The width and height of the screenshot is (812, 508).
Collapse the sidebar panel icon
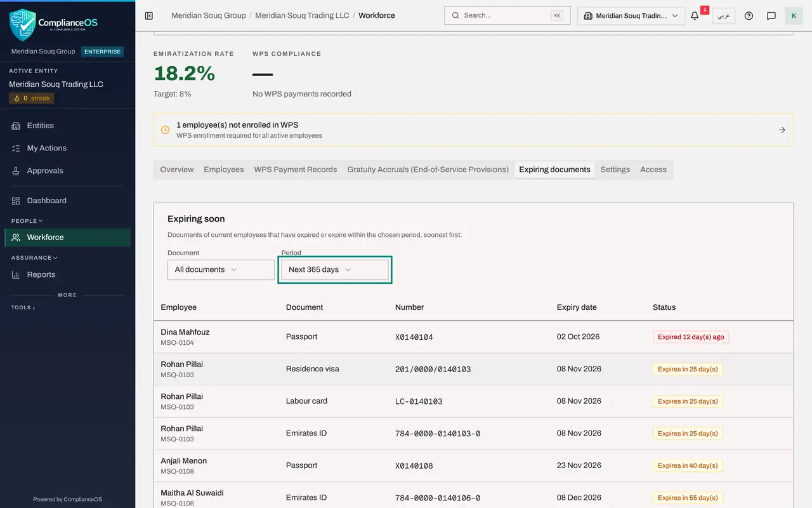pyautogui.click(x=149, y=15)
